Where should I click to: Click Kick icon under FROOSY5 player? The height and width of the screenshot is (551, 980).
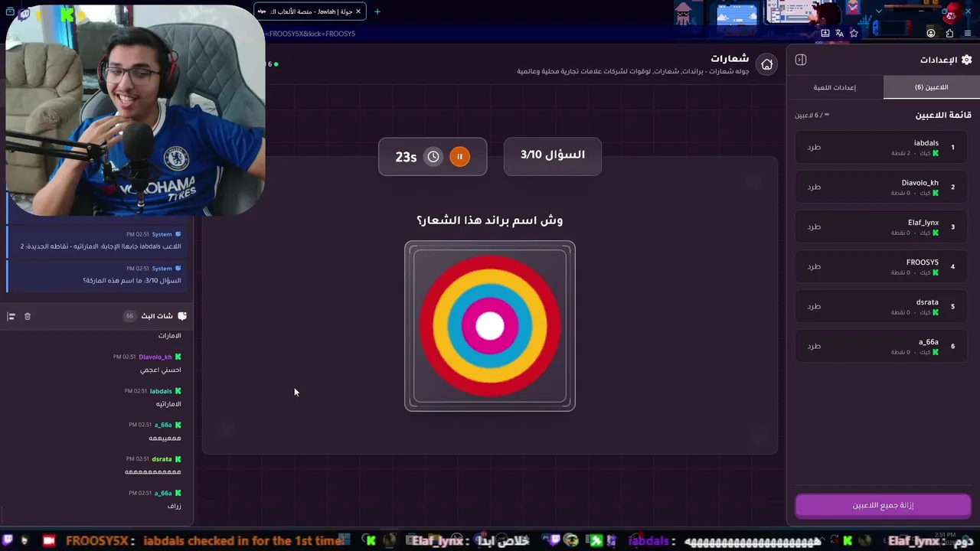[x=936, y=272]
